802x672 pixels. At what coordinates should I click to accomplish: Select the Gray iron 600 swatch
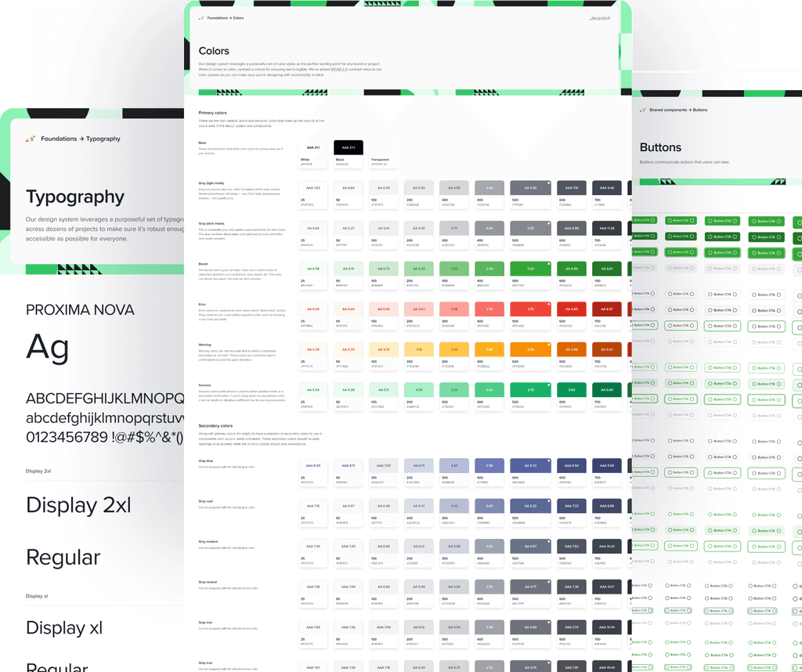click(572, 634)
